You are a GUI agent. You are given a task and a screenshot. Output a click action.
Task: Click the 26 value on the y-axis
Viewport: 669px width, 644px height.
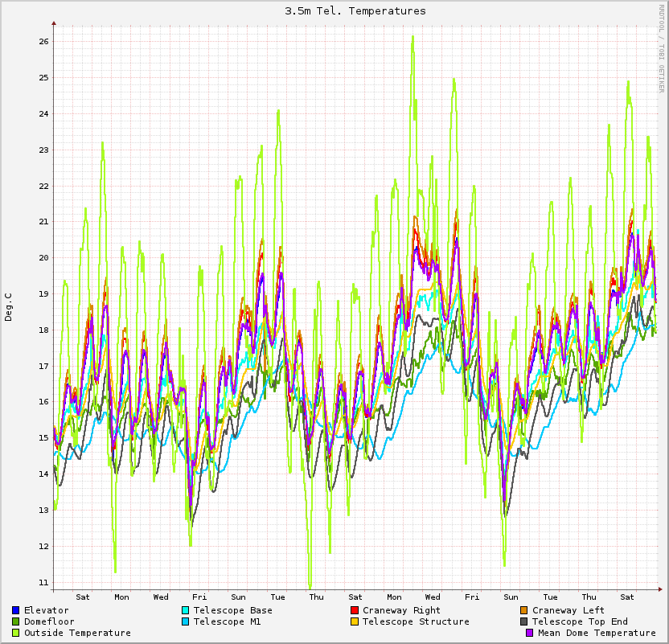44,42
